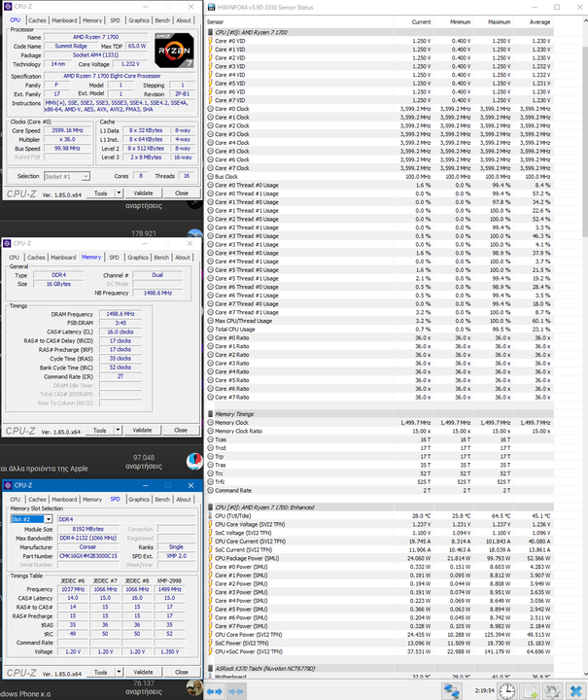Switch to CPU tab in Memory CPU-Z window
Image resolution: width=588 pixels, height=700 pixels.
click(15, 258)
